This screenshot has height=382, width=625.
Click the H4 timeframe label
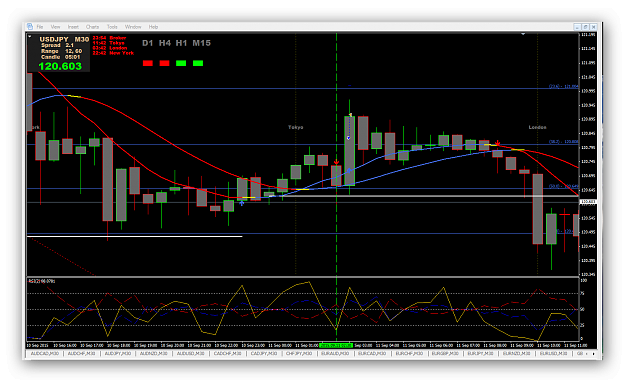[165, 43]
